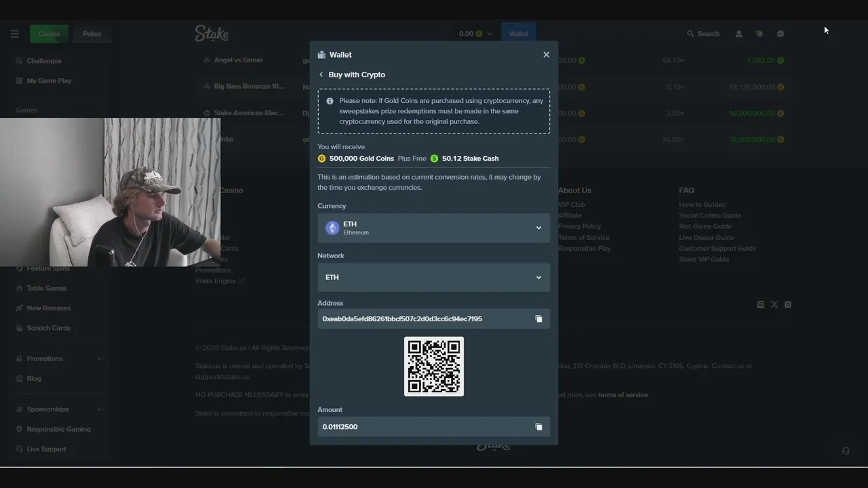Screen dimensions: 868x488
Task: Open Stake VIP Guide link
Action: pyautogui.click(x=704, y=260)
